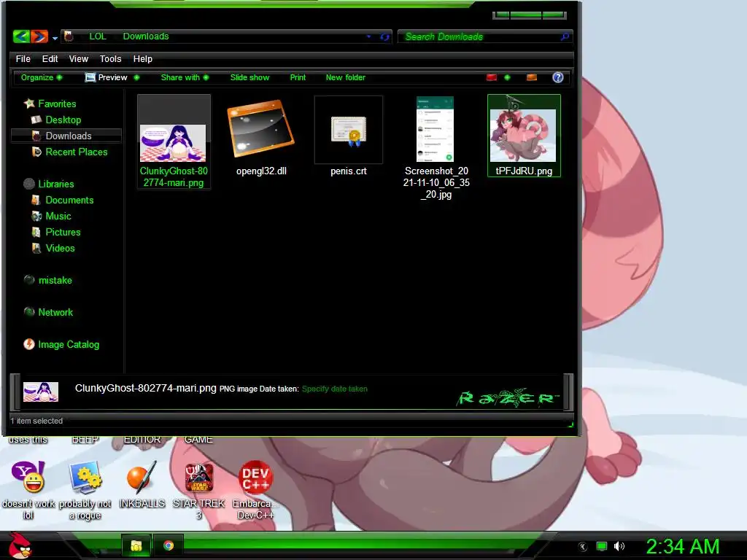Launch the STAR TREK 3 desktop shortcut
Viewport: 747px width, 560px height.
point(198,477)
